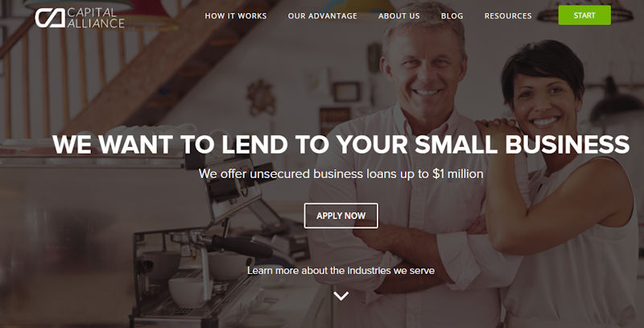Click the picture frame on back wall
644x328 pixels.
(346, 92)
